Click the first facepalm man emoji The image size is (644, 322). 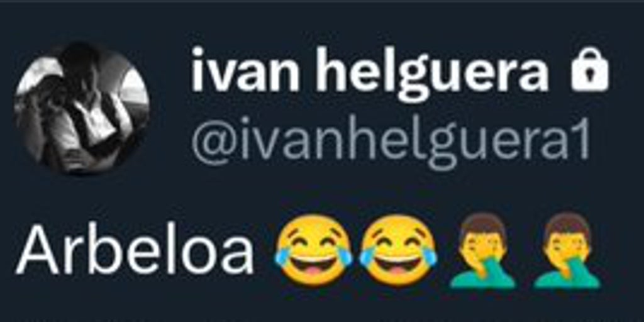point(482,250)
